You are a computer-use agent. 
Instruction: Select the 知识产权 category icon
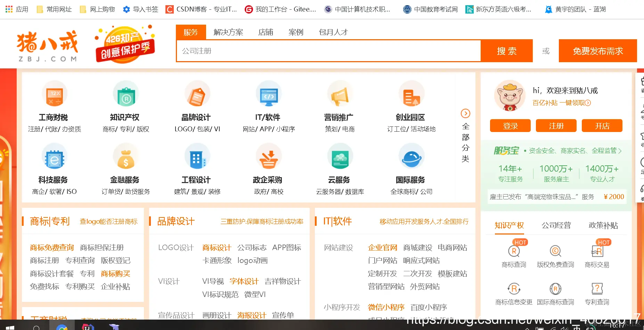(126, 94)
